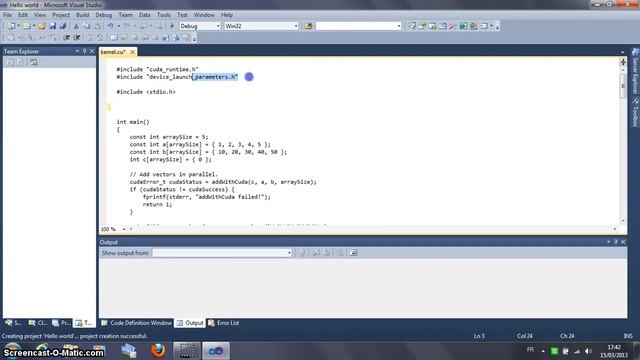Close the Team Explorer panel
This screenshot has height=360, width=640.
92,51
